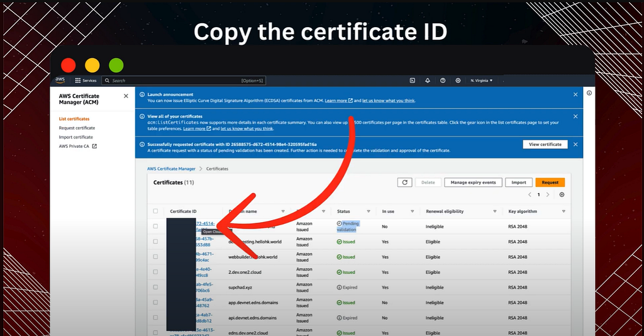Select page 1 in pagination
This screenshot has height=336, width=644.
[x=538, y=194]
